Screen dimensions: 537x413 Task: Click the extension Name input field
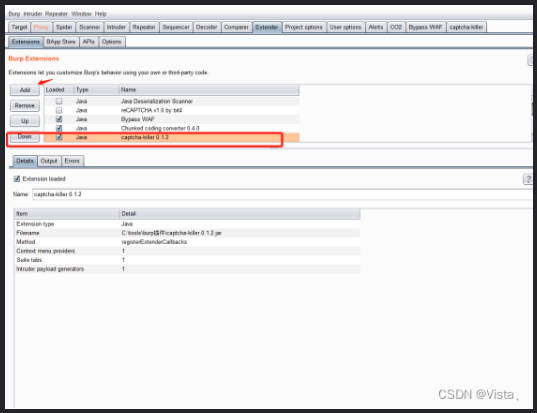tap(283, 194)
